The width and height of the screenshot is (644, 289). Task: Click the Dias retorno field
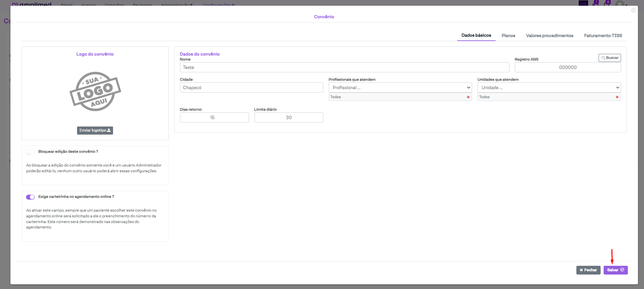(214, 117)
